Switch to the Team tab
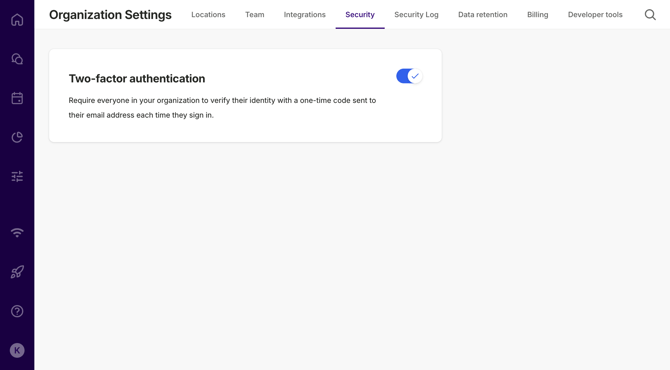This screenshot has width=670, height=370. pos(255,15)
